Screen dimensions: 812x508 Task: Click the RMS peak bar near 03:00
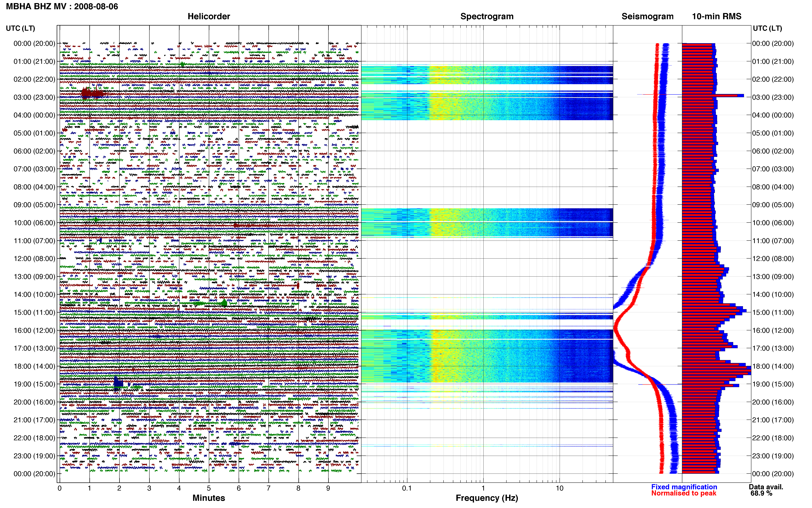tap(713, 95)
